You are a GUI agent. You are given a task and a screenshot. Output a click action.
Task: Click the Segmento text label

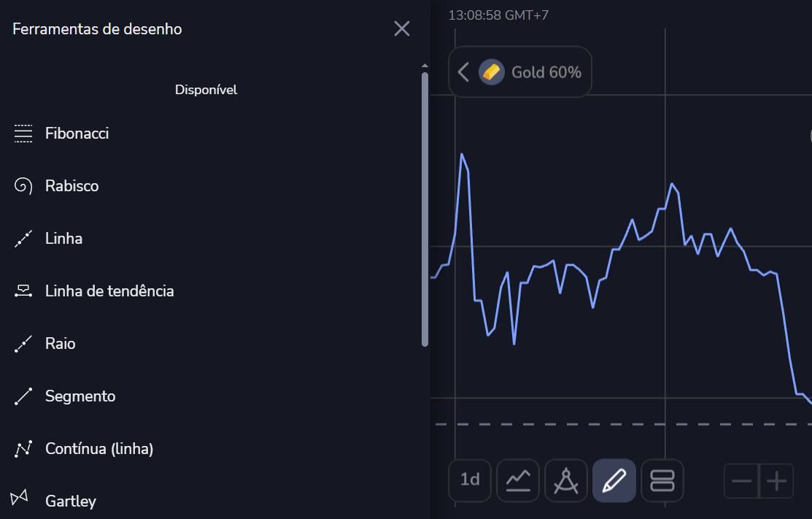pos(80,396)
